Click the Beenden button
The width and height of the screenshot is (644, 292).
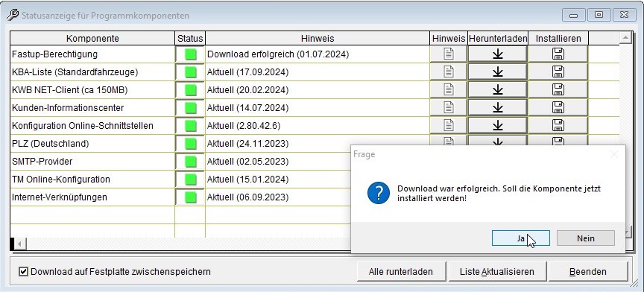tap(588, 272)
